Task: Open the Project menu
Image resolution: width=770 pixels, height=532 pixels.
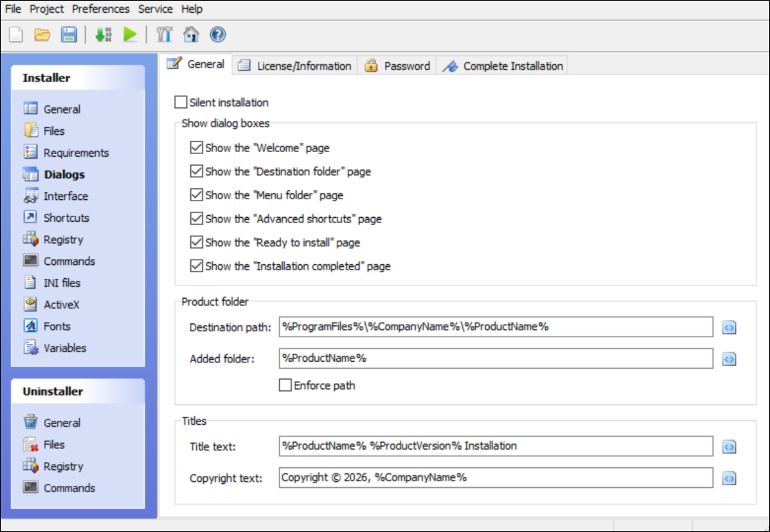Action: coord(46,9)
